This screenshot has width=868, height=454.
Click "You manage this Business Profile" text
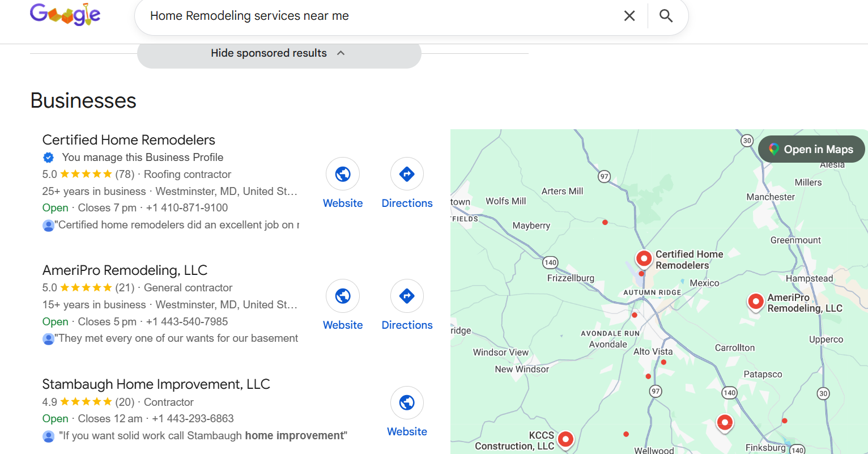pyautogui.click(x=143, y=158)
